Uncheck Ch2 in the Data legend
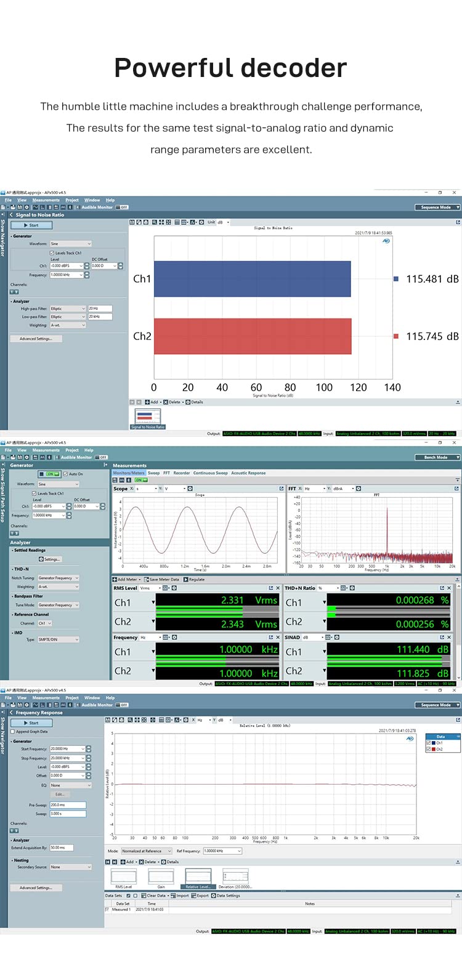The image size is (462, 980). coord(429,749)
